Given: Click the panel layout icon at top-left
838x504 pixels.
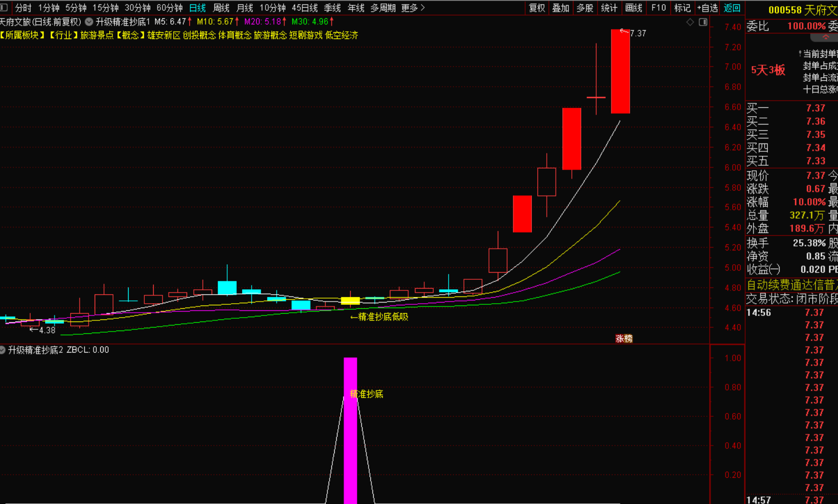Looking at the screenshot, I should (x=4, y=8).
